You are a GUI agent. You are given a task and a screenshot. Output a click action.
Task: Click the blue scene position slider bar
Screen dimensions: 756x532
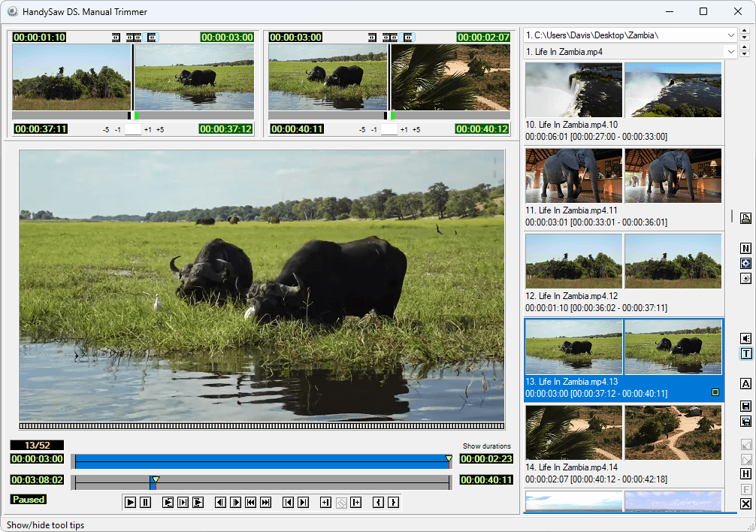coord(262,460)
